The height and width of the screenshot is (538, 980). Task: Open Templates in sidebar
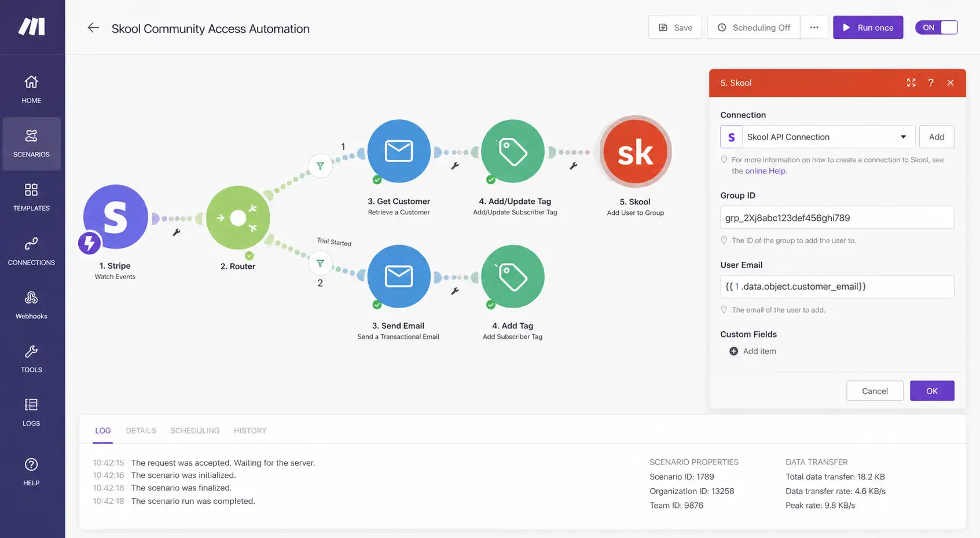click(31, 197)
